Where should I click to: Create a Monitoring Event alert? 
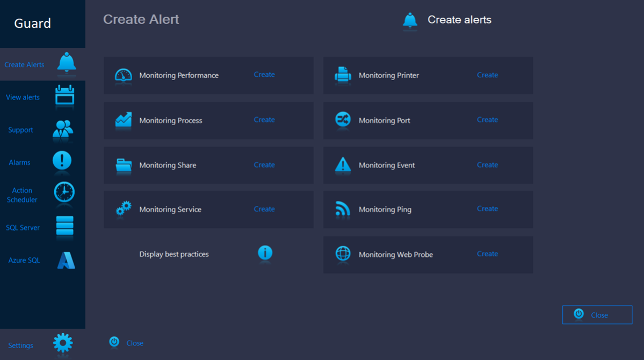pos(488,165)
